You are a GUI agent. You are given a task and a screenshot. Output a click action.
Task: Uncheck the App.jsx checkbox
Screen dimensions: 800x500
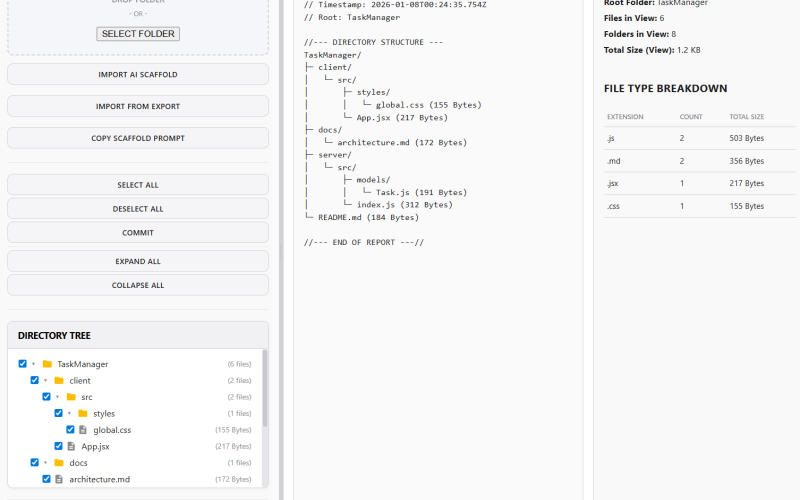coord(58,446)
